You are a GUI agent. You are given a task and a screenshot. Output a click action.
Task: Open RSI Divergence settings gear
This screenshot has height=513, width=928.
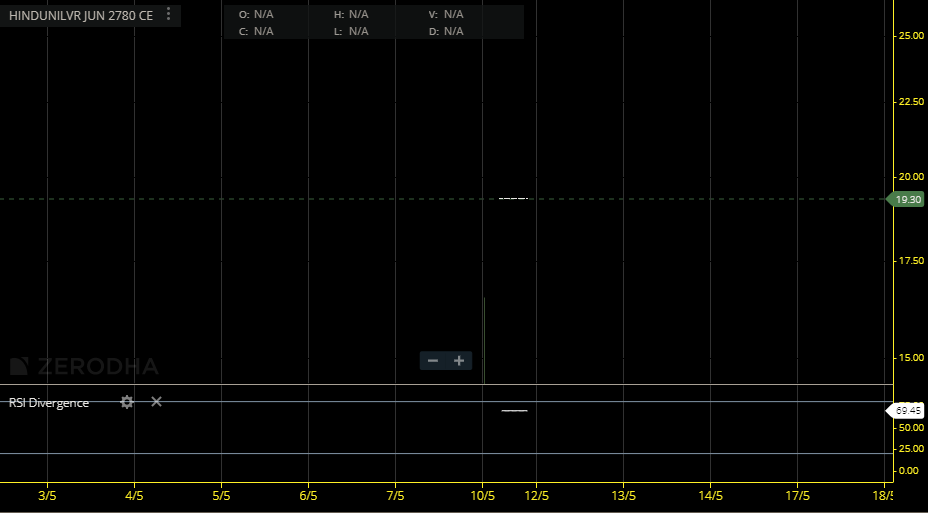[127, 402]
